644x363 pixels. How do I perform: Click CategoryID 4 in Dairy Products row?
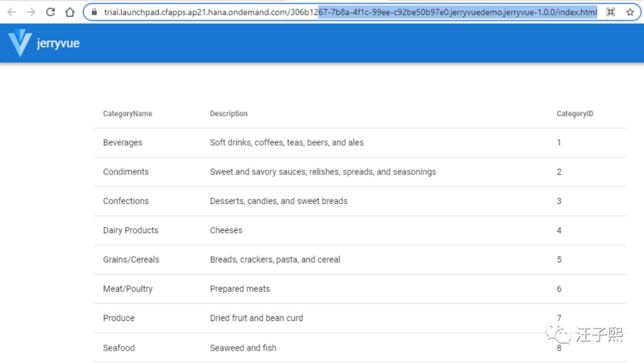point(559,230)
